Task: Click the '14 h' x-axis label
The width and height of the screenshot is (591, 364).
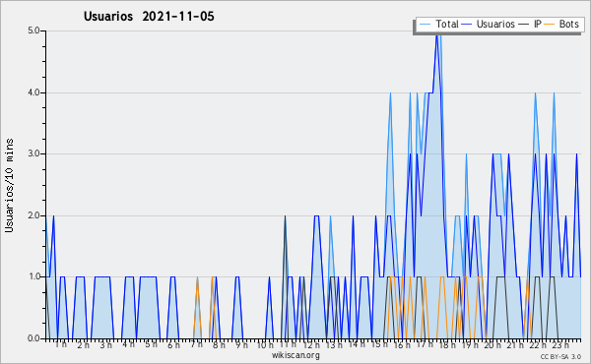Action: [x=357, y=344]
